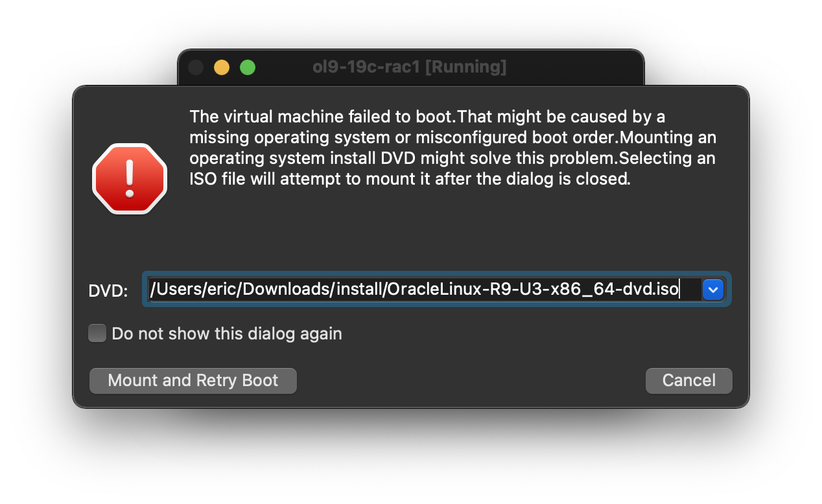
Task: Tick the 'Do not show this dialog again' checkbox
Action: click(97, 334)
